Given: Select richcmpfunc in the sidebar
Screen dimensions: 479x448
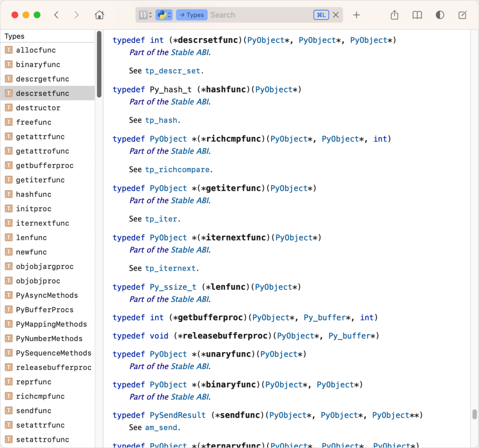Looking at the screenshot, I should pos(48,397).
